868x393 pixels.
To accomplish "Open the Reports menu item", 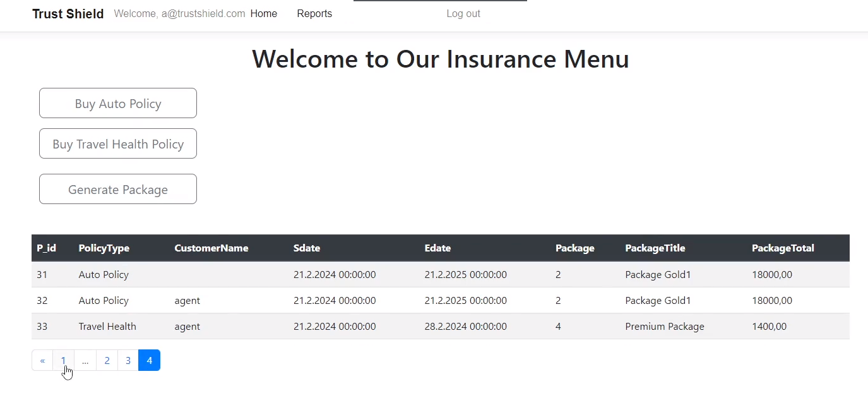I will click(314, 14).
